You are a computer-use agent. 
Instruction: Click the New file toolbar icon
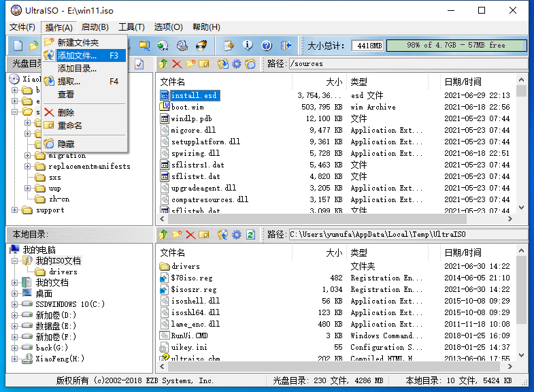(18, 46)
